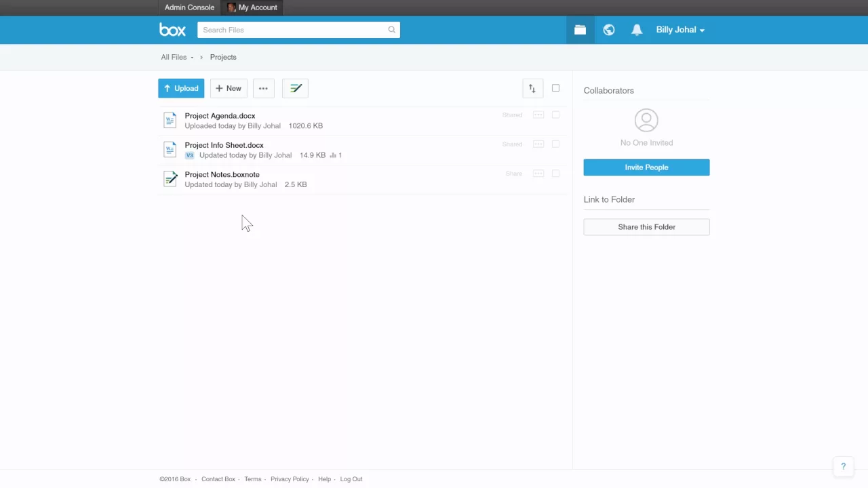Switch to the My Account tab
868x488 pixels.
252,7
